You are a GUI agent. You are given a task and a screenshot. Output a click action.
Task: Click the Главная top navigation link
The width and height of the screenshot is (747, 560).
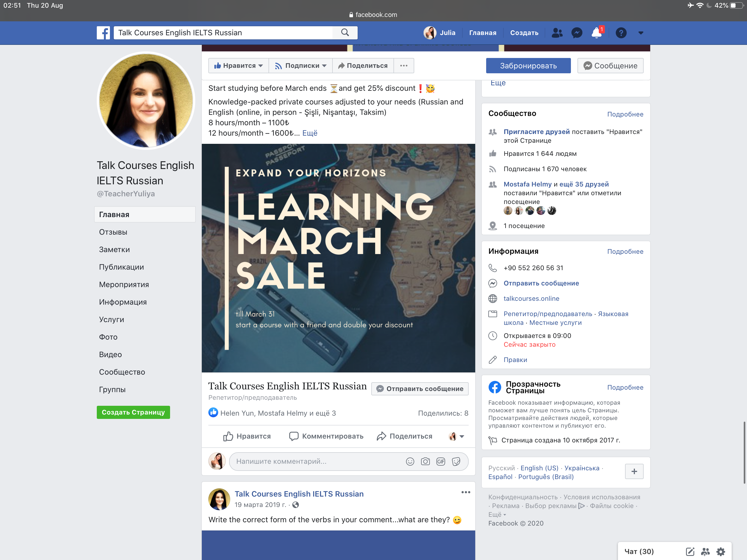(483, 33)
